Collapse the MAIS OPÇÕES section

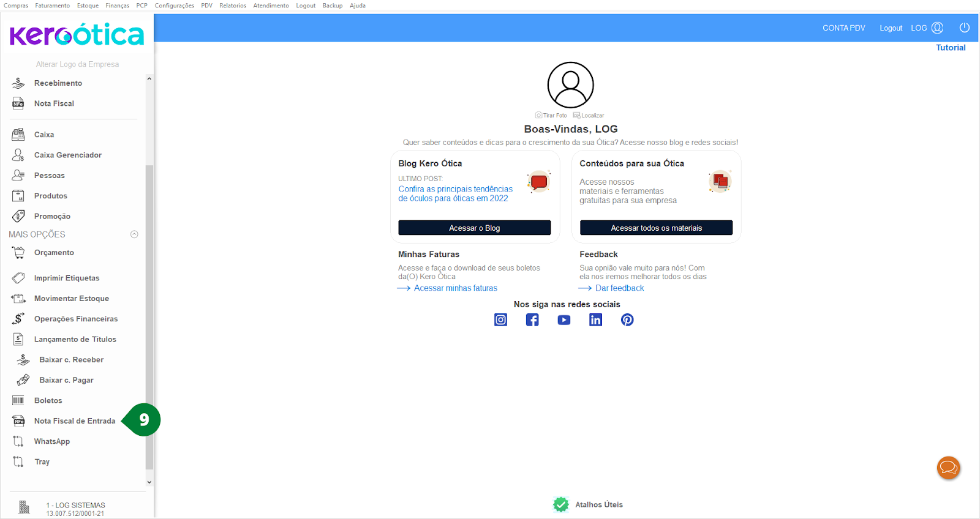(134, 234)
